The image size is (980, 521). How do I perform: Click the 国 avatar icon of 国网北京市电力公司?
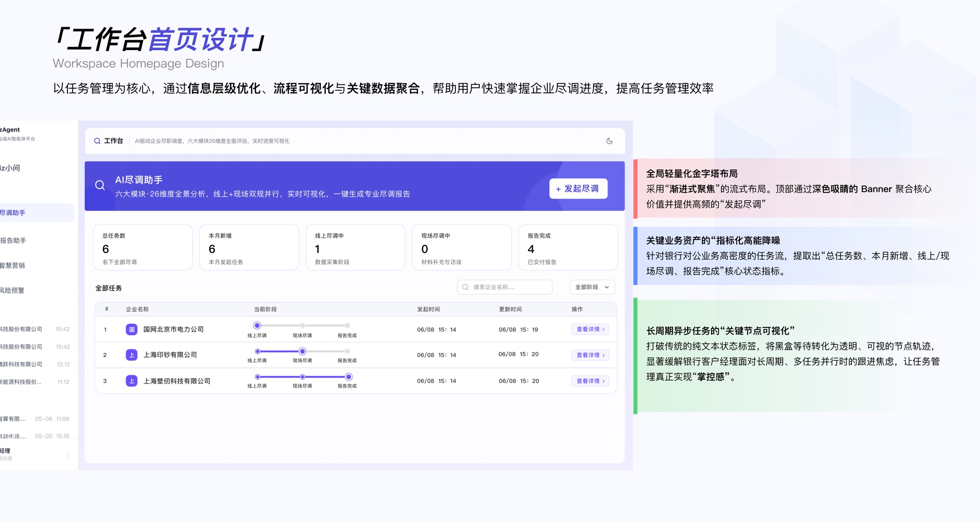[132, 329]
